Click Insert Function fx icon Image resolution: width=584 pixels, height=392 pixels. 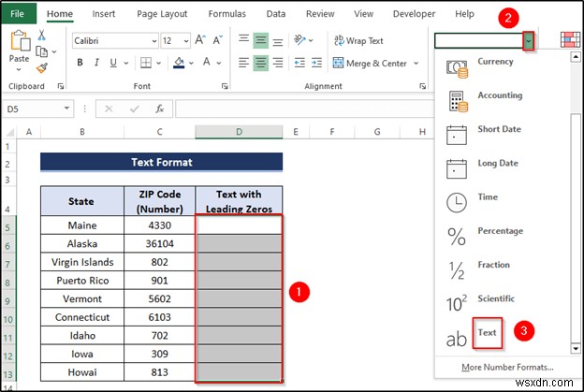pyautogui.click(x=160, y=109)
